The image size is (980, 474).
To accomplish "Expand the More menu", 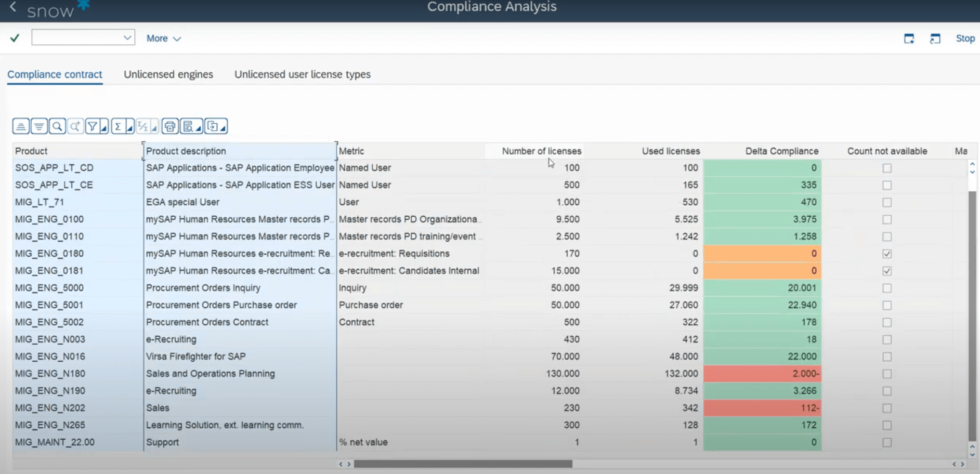I will point(163,38).
